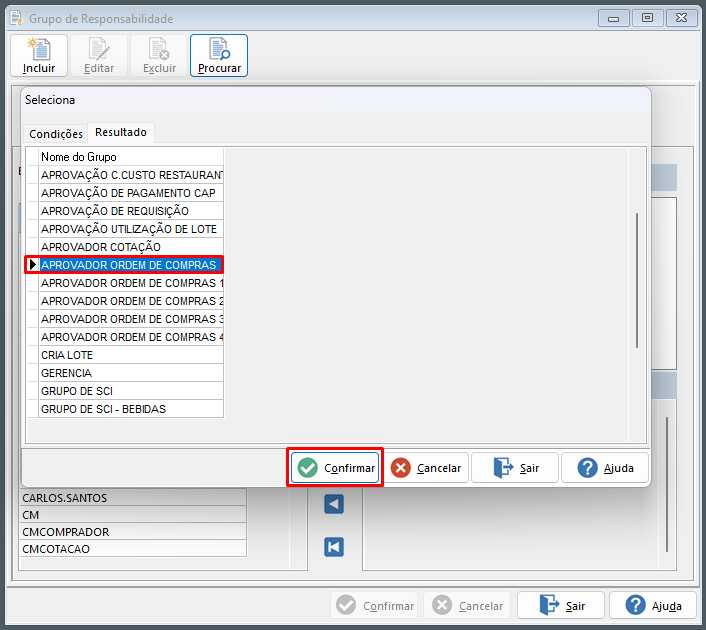Select row APROVAÇÃO DE PAGAMENTO CAP

[131, 193]
